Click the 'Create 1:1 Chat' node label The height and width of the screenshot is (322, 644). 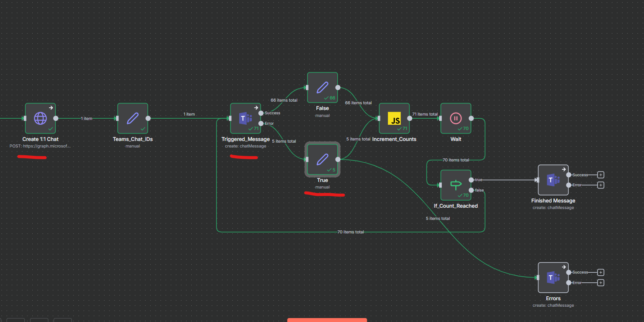(x=41, y=139)
